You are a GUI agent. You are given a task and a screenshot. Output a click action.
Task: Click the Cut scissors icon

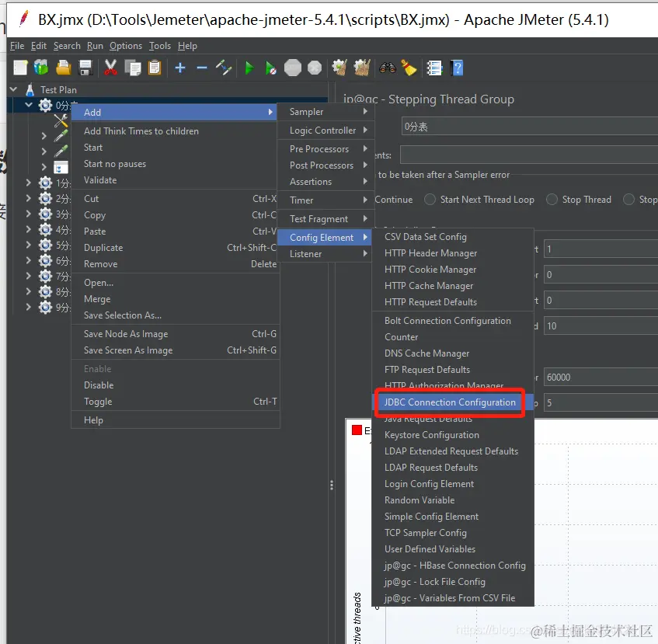pyautogui.click(x=111, y=68)
